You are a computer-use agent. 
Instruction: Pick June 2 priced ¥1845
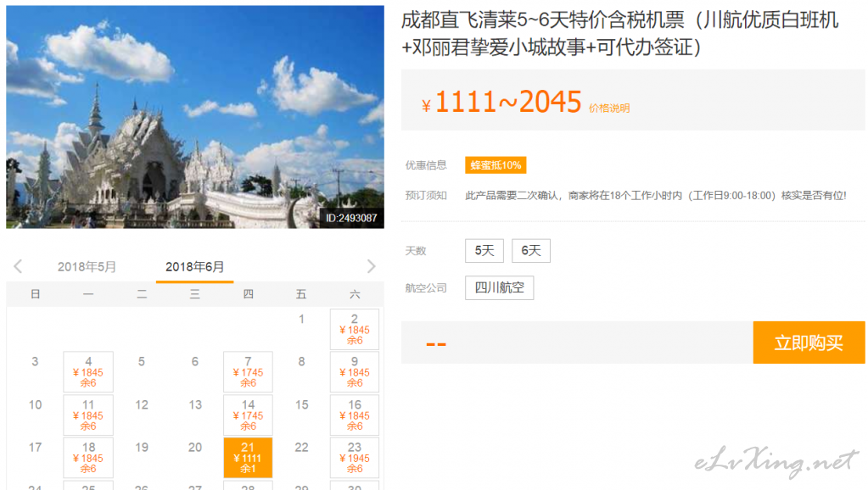tap(355, 329)
